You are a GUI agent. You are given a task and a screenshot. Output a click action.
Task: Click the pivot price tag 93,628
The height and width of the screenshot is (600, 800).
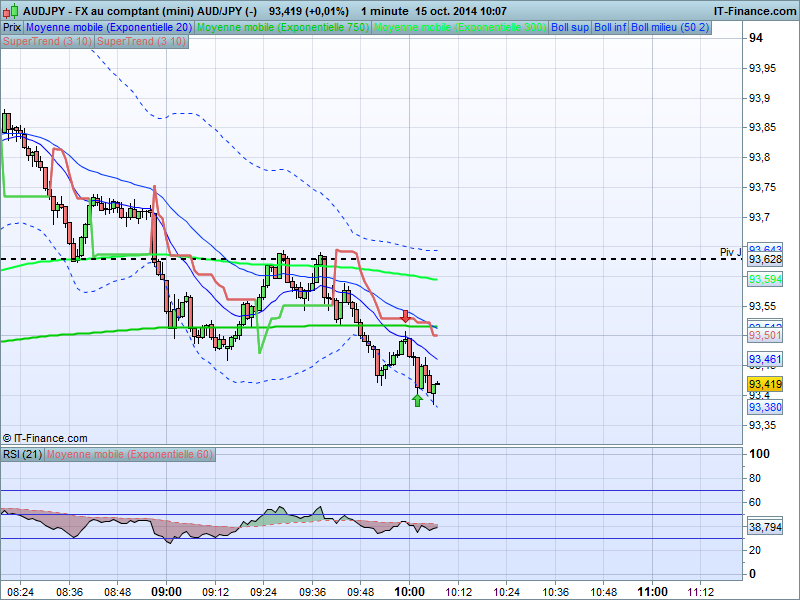pyautogui.click(x=765, y=260)
